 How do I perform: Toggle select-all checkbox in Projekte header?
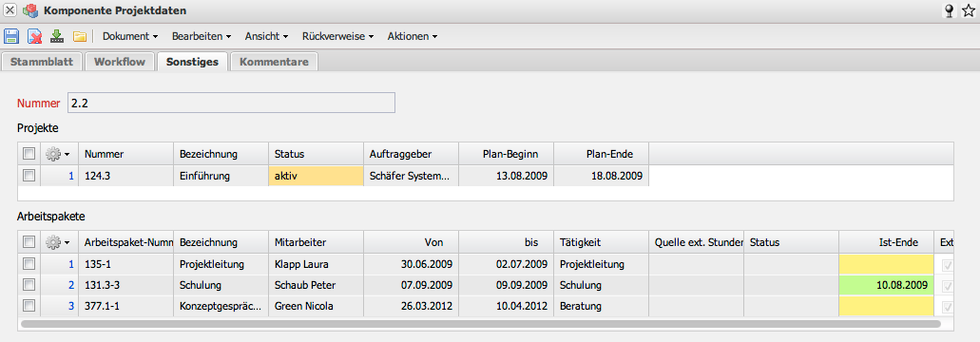click(29, 154)
